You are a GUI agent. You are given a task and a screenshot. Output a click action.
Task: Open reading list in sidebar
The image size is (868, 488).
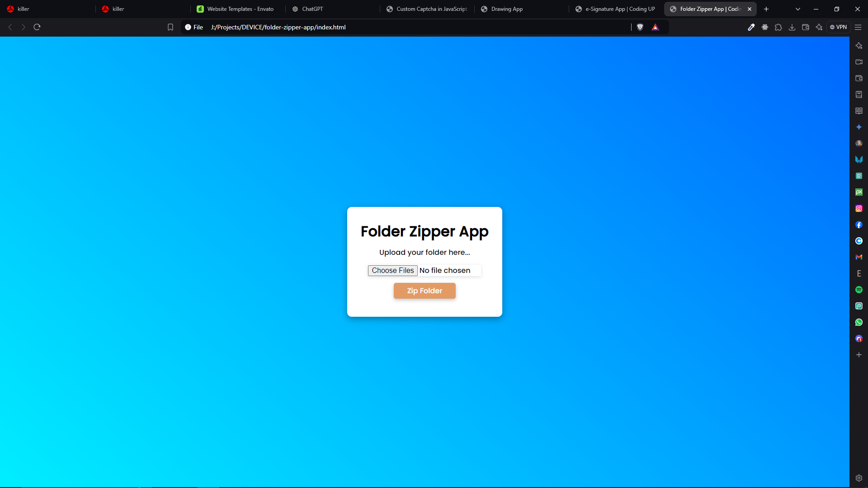(859, 111)
